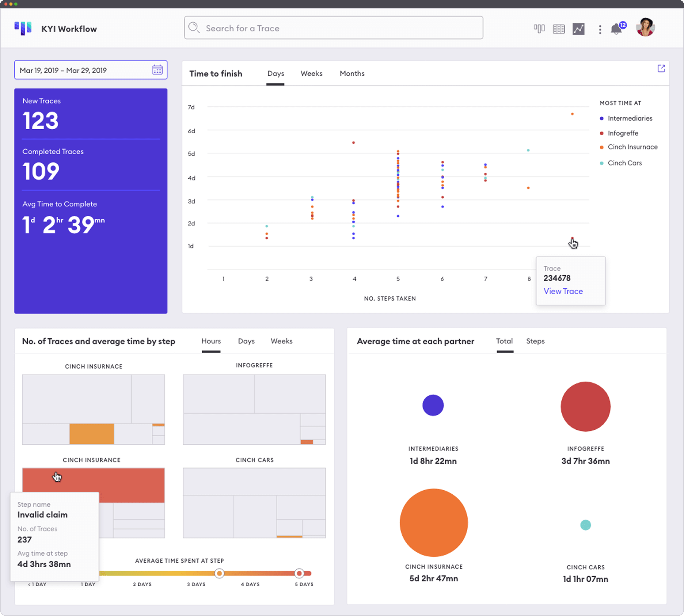
Task: Expand Time to finish chart externally
Action: tap(661, 69)
